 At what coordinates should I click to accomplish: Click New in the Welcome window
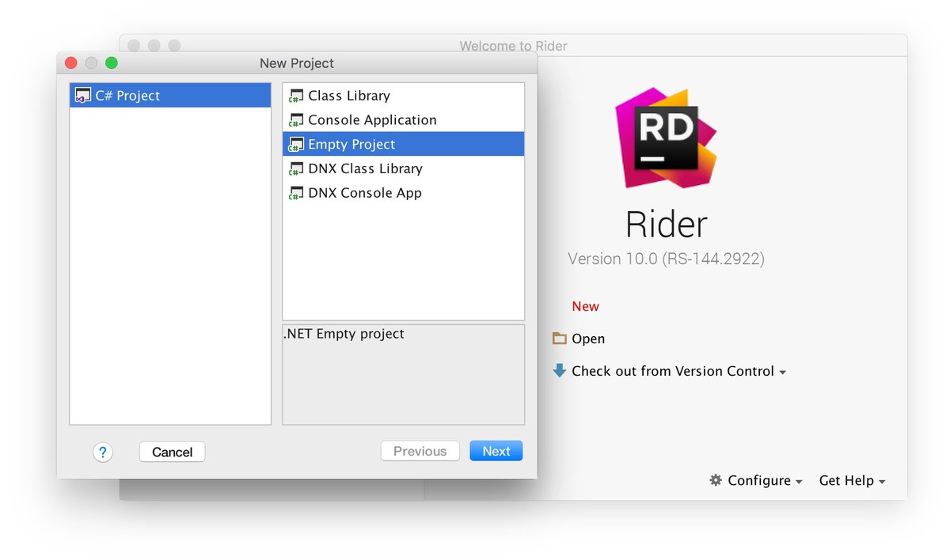[586, 306]
